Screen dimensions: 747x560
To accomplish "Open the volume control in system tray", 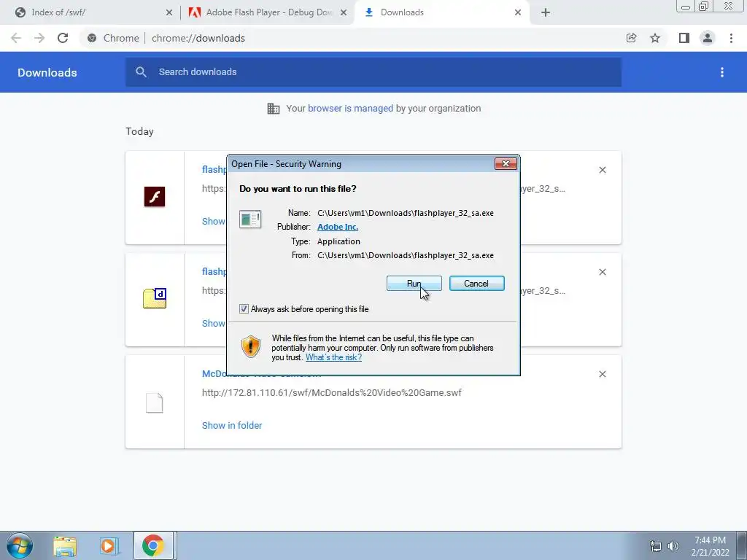I will (673, 546).
